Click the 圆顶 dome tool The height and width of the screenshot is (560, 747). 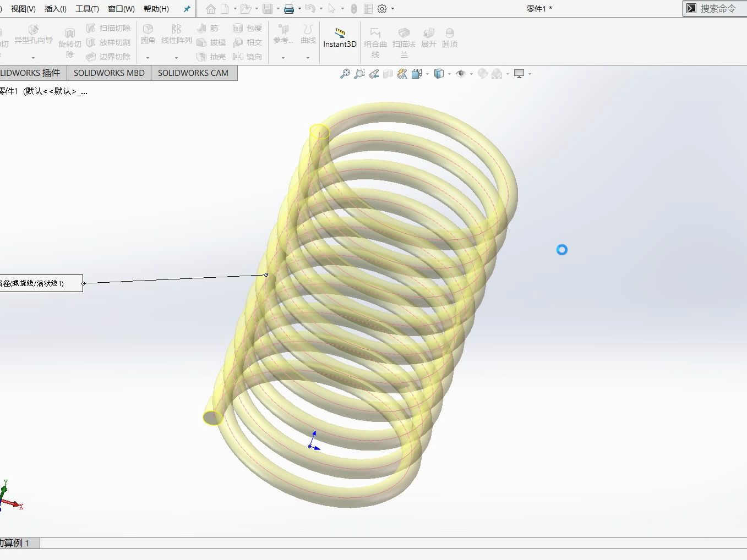450,38
